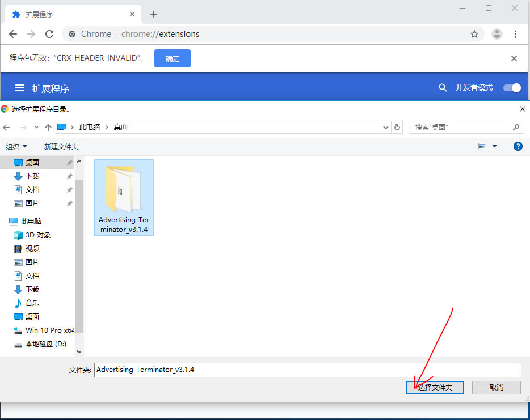Viewport: 530px width, 420px height.
Task: Toggle 开发者模式 developer mode switch
Action: click(x=512, y=88)
